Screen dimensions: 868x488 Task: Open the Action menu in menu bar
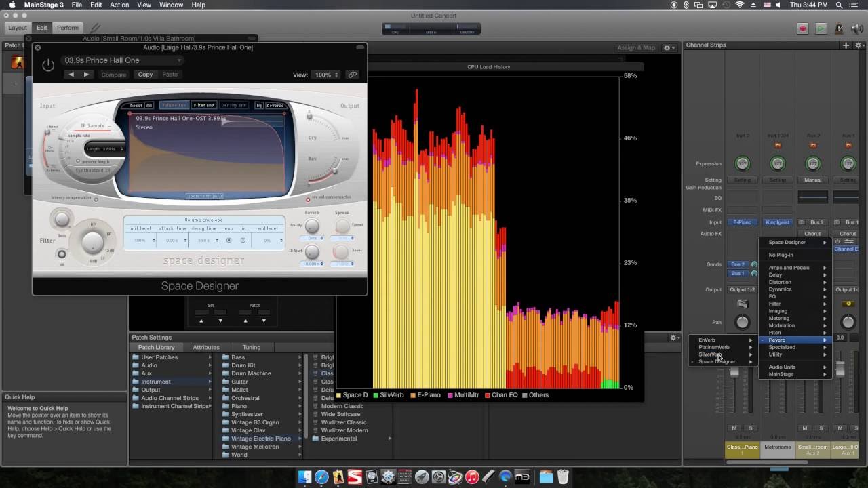[119, 5]
